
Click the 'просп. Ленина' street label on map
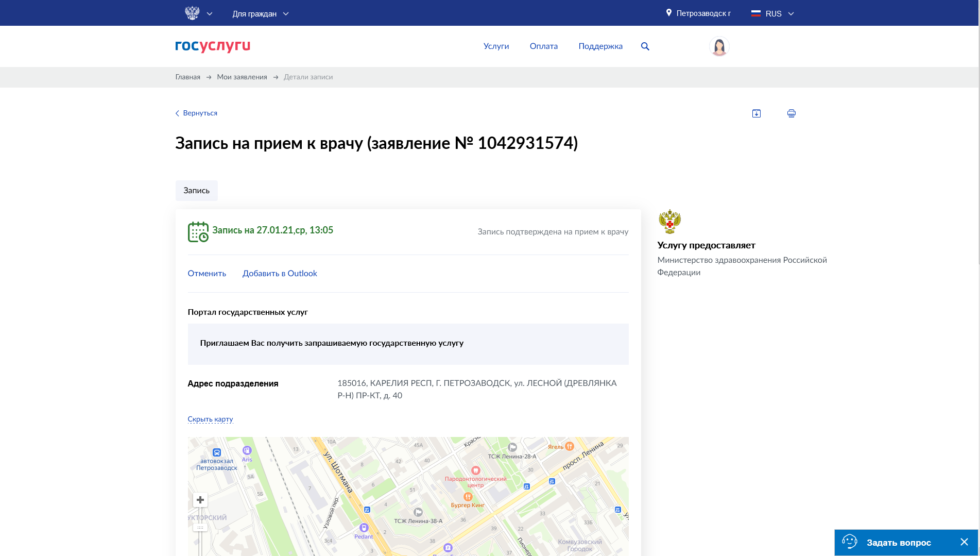583,456
